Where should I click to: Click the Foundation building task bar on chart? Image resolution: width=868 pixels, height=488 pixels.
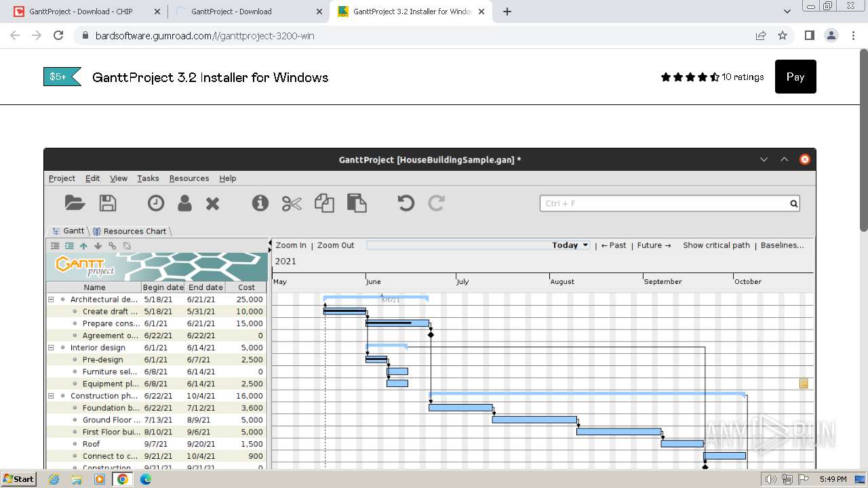460,407
